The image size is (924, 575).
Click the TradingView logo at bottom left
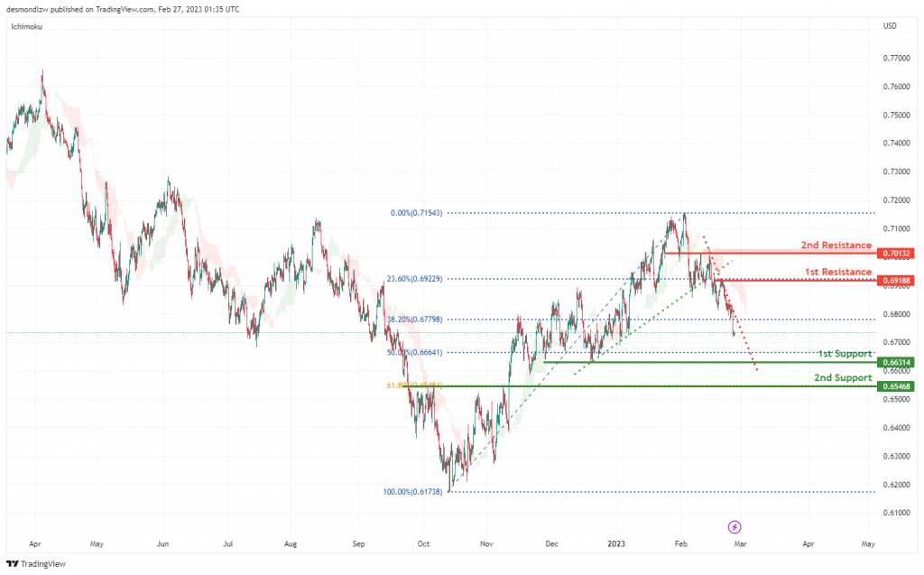36,564
